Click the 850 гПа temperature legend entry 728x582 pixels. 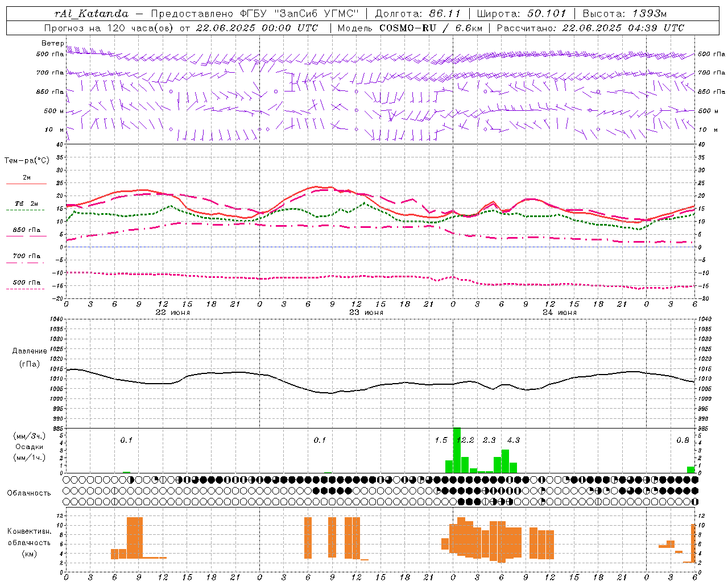[x=27, y=230]
